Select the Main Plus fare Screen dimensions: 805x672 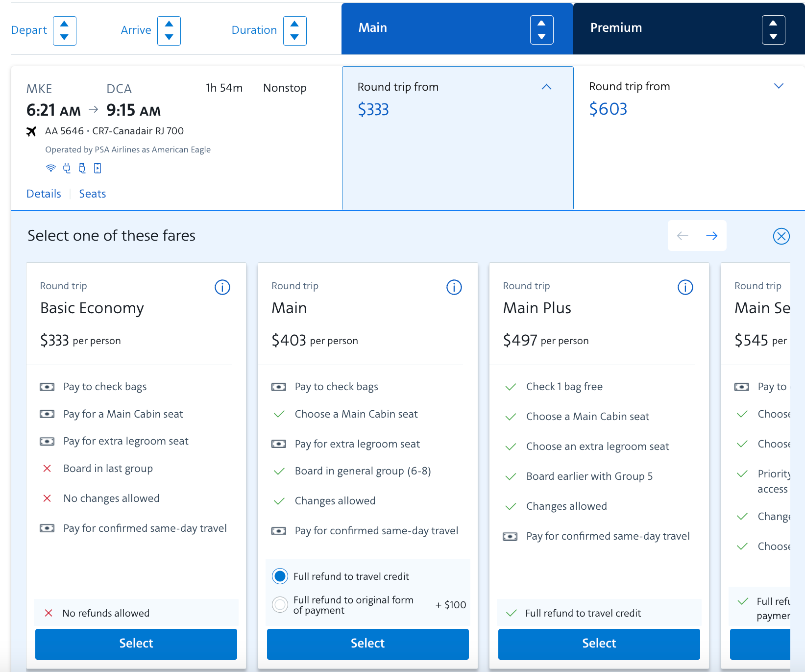[x=598, y=644]
